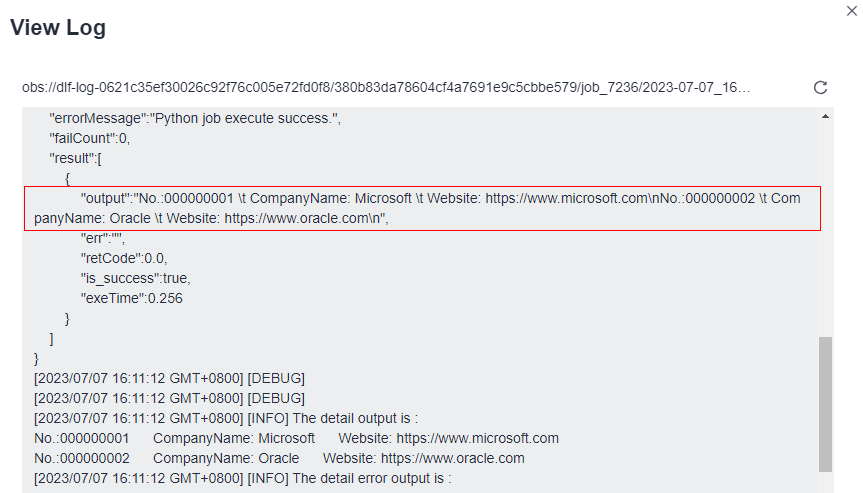Click the Microsoft website URL in the detail output

pos(477,438)
